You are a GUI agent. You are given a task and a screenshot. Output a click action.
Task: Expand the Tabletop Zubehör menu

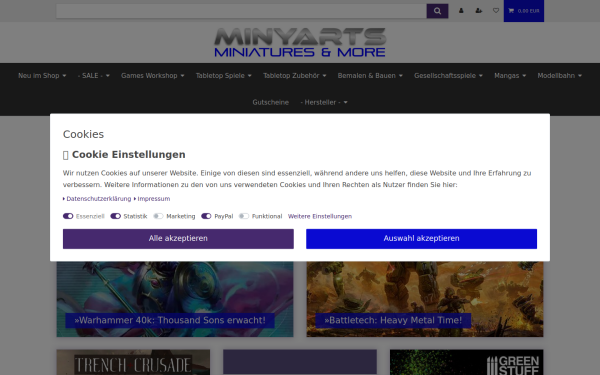(x=295, y=76)
